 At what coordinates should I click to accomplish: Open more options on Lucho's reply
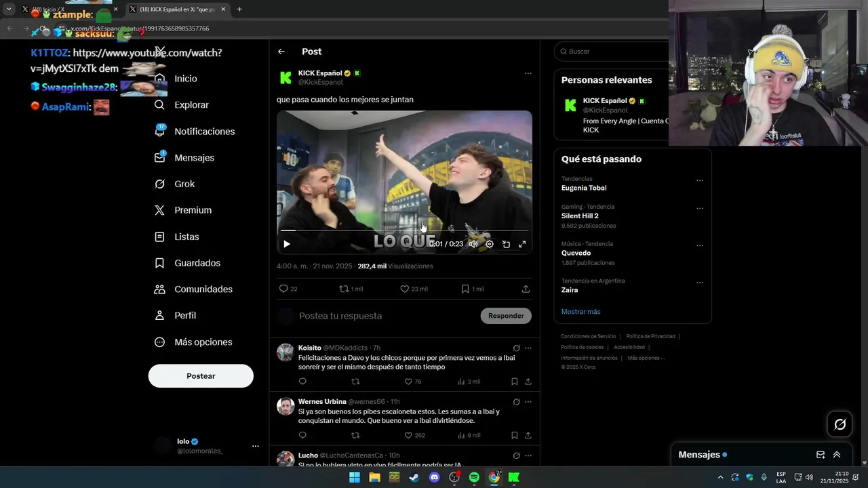point(528,455)
